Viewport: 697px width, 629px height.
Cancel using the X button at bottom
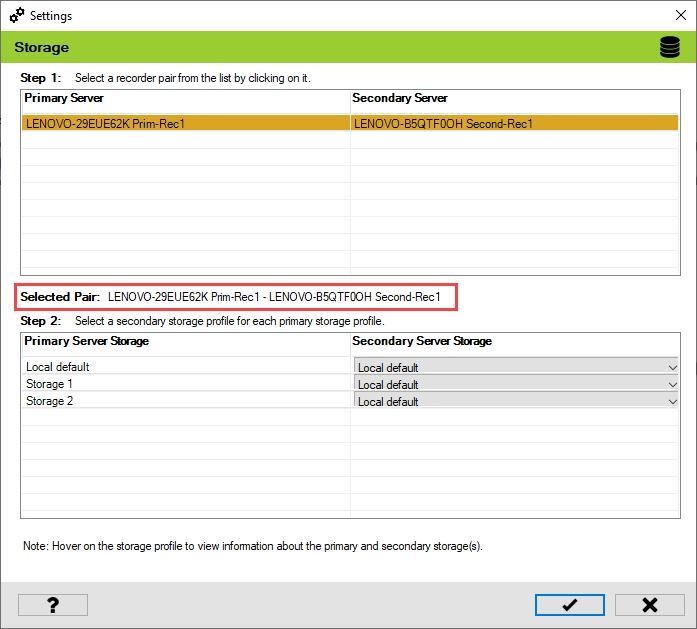pos(649,605)
